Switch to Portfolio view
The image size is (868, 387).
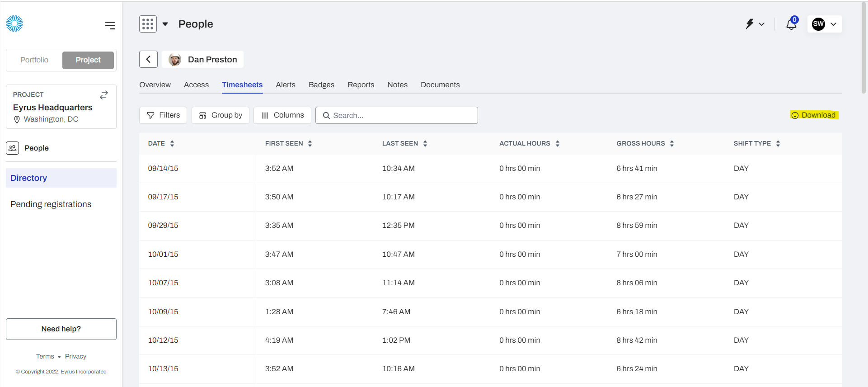coord(34,60)
